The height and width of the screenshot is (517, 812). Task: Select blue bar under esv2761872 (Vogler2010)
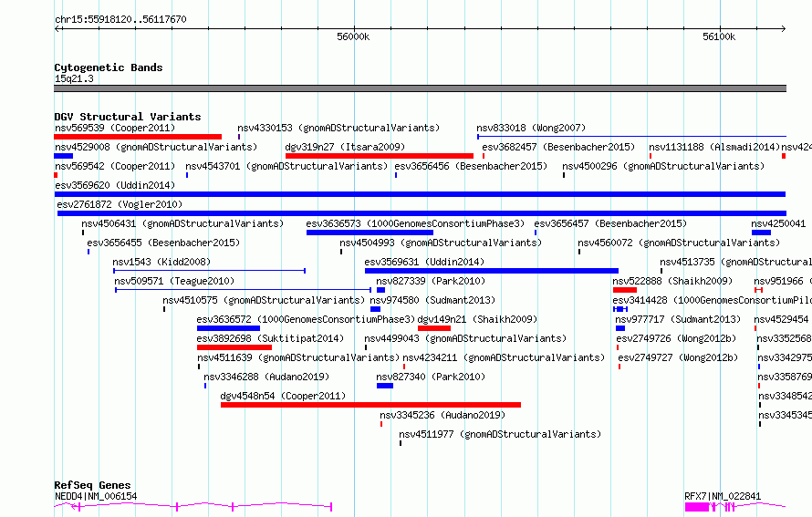coord(422,213)
